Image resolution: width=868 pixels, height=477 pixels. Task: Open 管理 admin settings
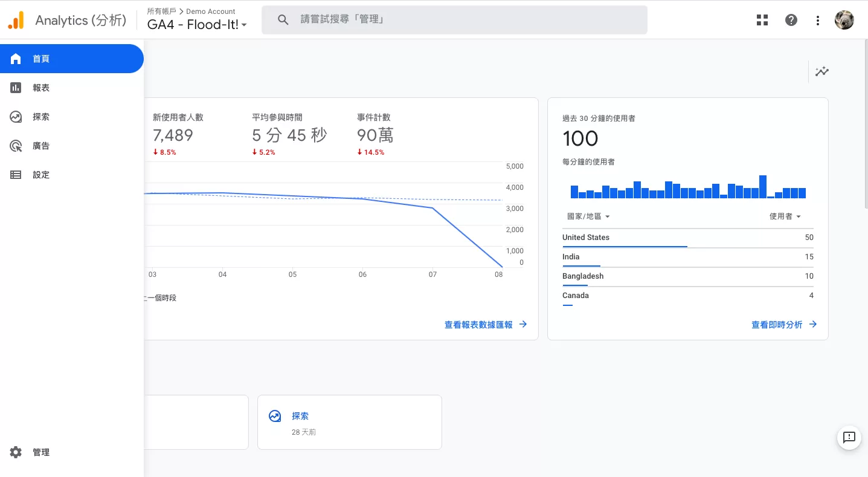[x=71, y=452]
